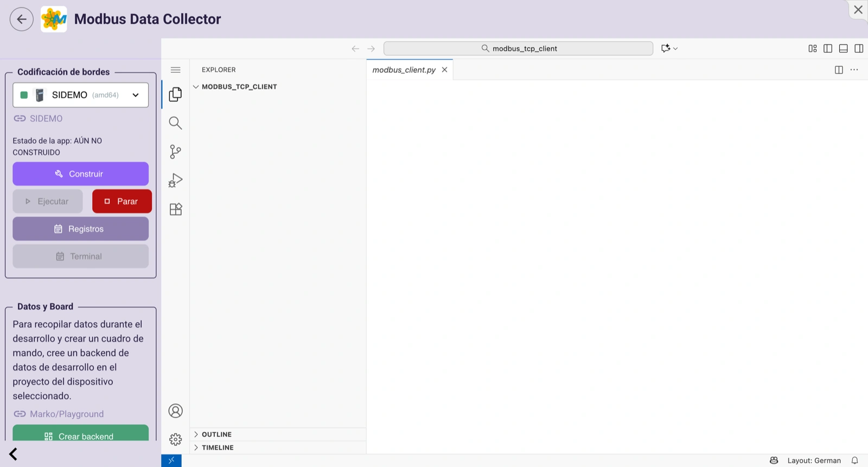868x467 pixels.
Task: Click the Terminal button
Action: pos(80,256)
